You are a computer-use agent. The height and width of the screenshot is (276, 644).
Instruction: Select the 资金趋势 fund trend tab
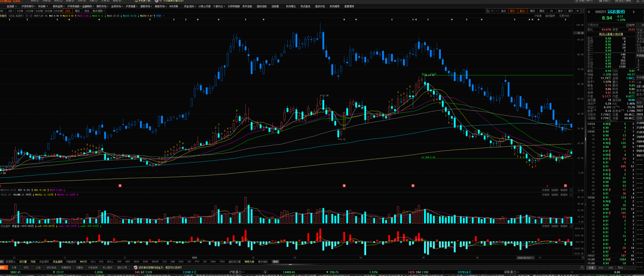click(x=57, y=262)
